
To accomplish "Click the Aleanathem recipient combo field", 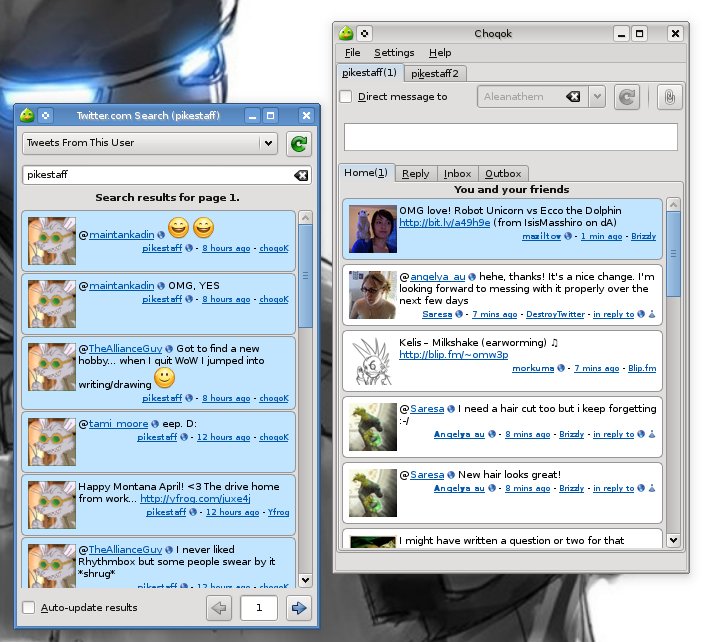I will point(533,97).
